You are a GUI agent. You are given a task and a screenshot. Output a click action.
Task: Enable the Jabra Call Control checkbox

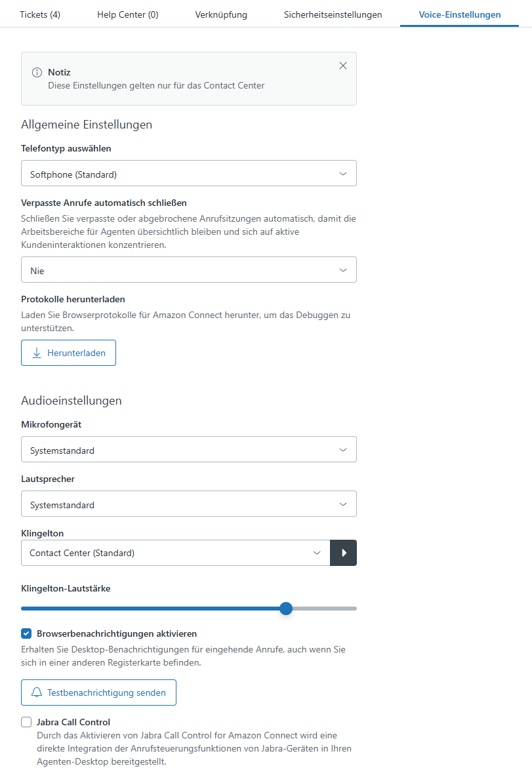coord(26,722)
